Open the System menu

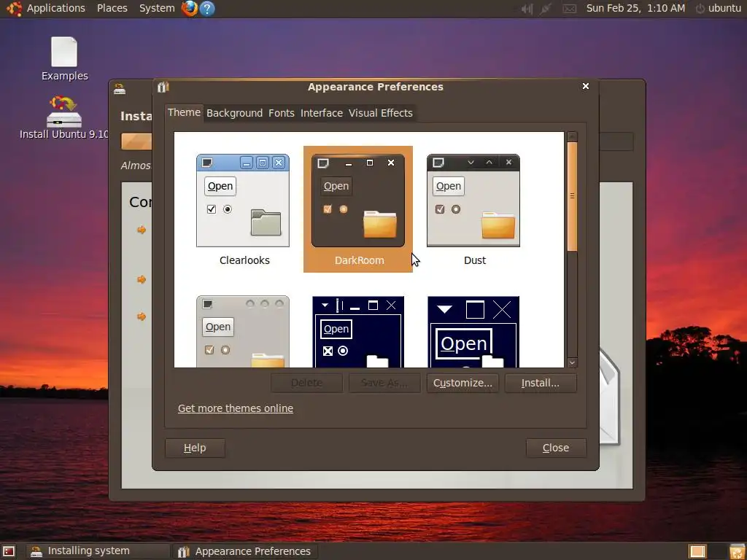coord(157,8)
